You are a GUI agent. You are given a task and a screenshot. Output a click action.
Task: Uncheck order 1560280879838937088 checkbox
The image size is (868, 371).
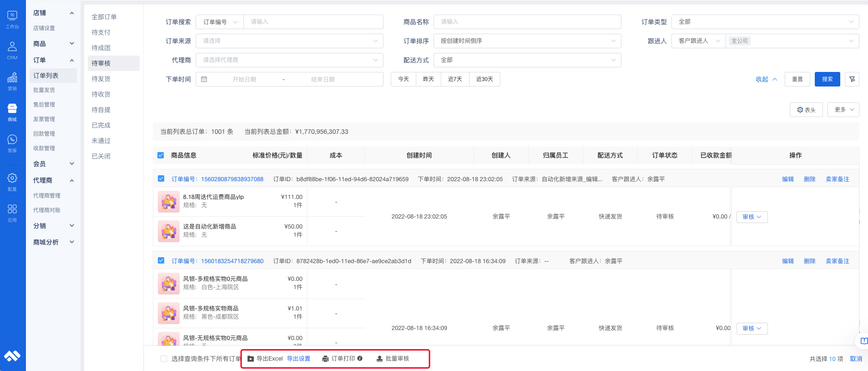coord(161,179)
